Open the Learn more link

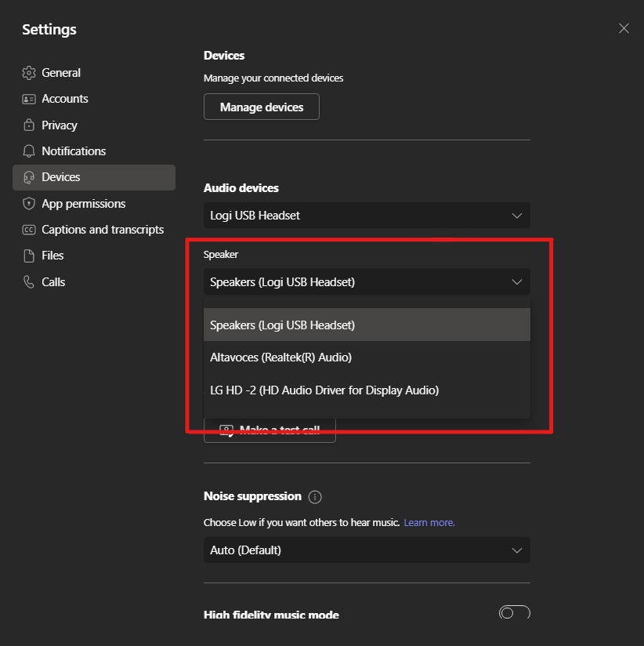(x=429, y=523)
